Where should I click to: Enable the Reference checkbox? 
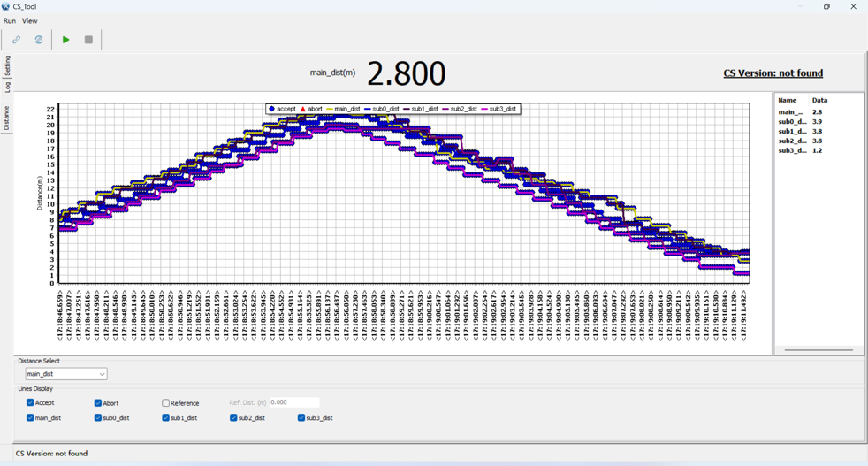point(165,403)
